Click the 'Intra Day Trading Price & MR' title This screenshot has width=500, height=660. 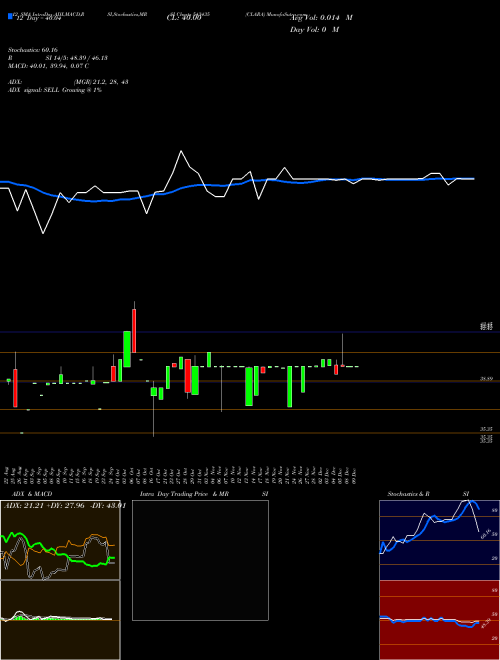tap(184, 494)
